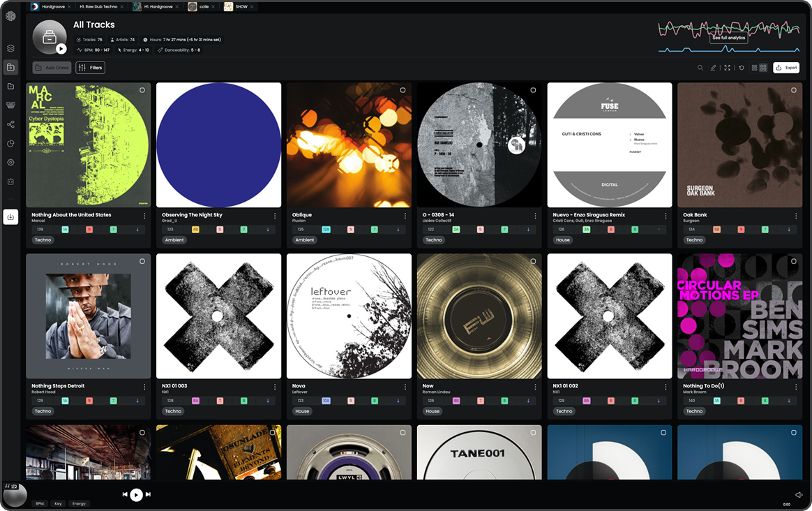This screenshot has width=812, height=511.
Task: Open the three-dot menu for NX1 01 003
Action: coord(274,387)
